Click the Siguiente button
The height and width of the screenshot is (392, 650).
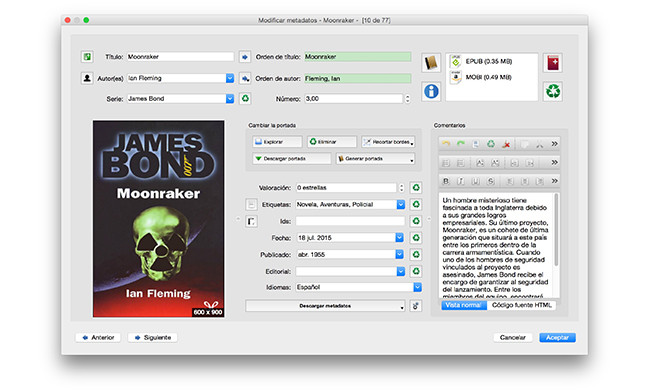point(153,337)
